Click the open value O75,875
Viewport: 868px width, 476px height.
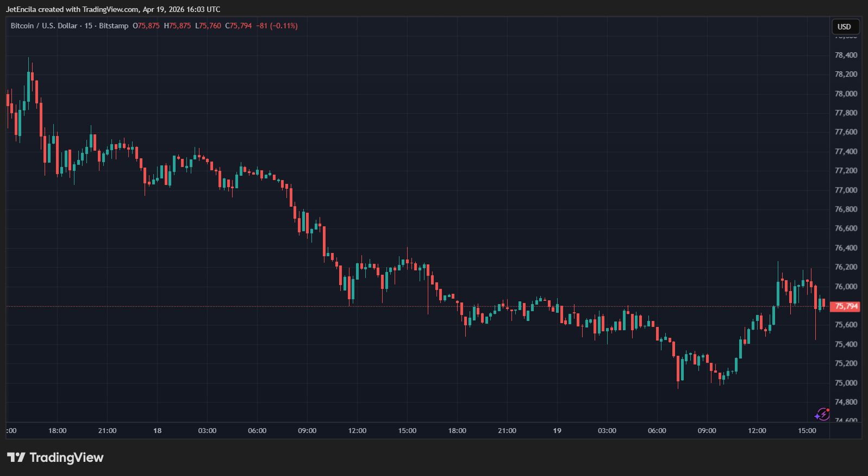tap(146, 26)
